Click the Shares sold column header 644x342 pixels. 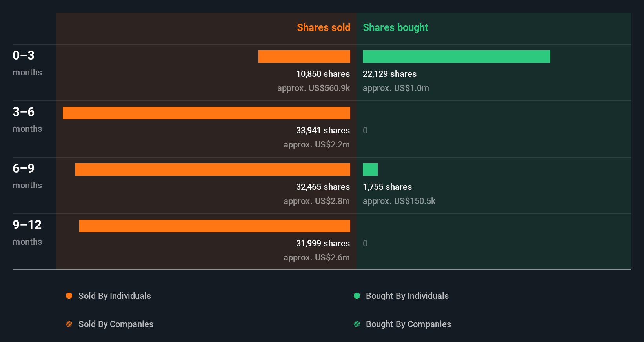pyautogui.click(x=324, y=27)
